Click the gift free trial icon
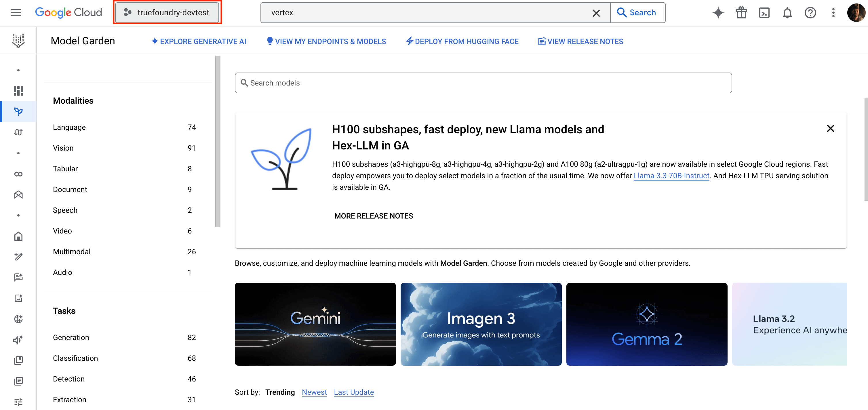The height and width of the screenshot is (410, 868). [x=741, y=13]
